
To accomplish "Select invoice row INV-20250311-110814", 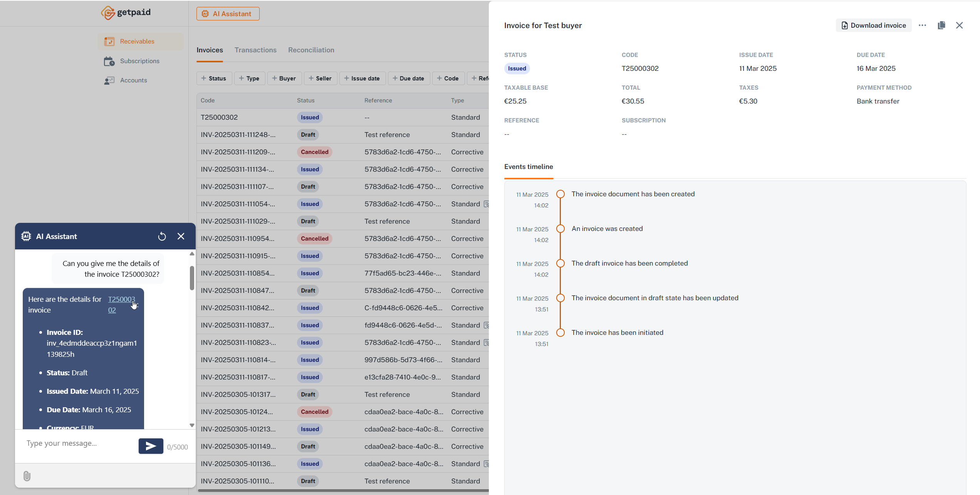I will pyautogui.click(x=342, y=360).
